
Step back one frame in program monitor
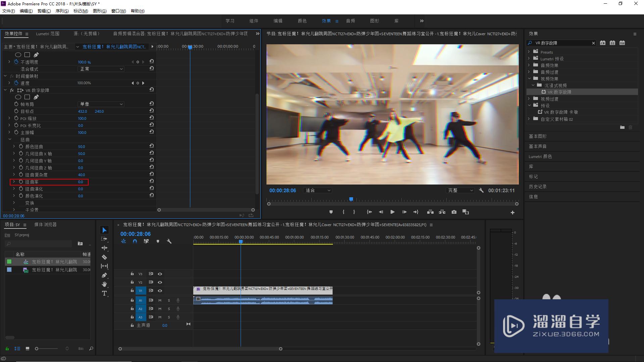tap(381, 212)
